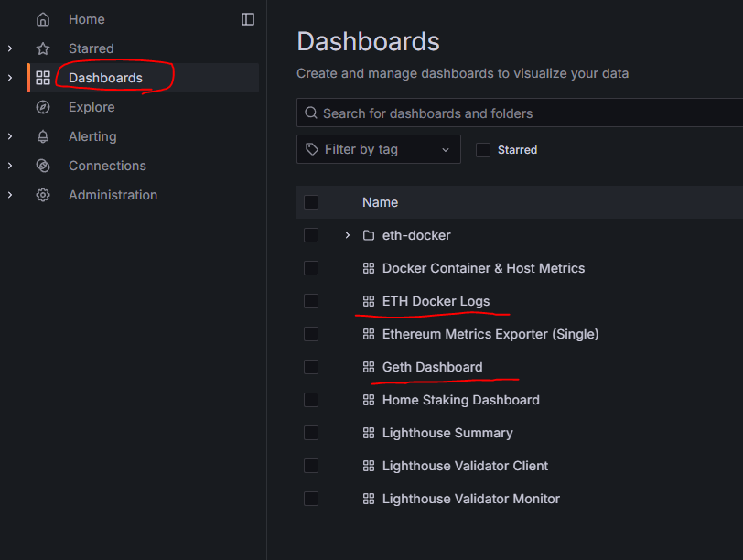The height and width of the screenshot is (560, 743).
Task: Open the Home Staking Dashboard link
Action: (x=460, y=400)
